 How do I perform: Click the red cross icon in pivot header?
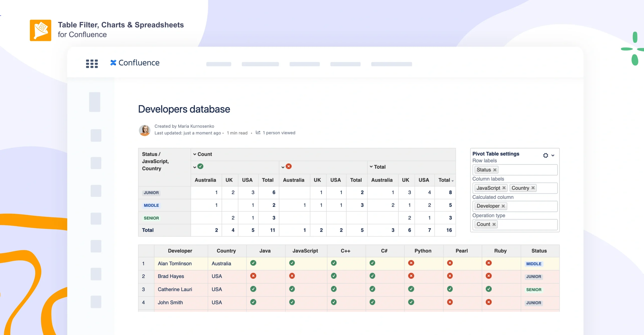[289, 166]
